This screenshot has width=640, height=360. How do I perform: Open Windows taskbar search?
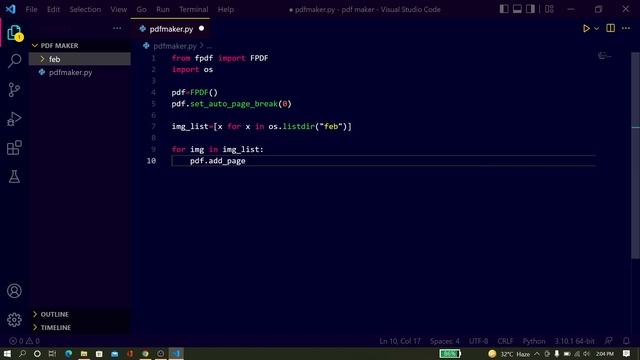point(22,353)
